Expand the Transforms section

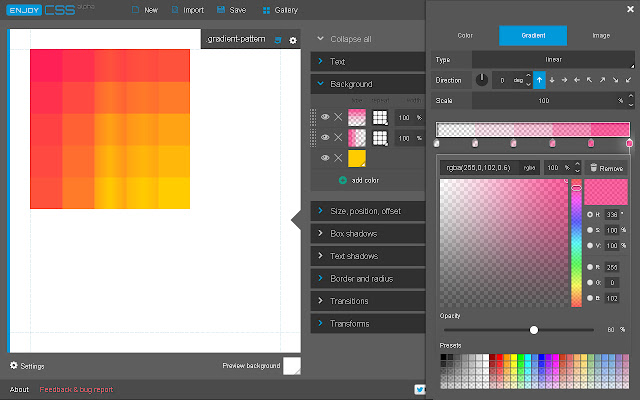click(x=350, y=324)
